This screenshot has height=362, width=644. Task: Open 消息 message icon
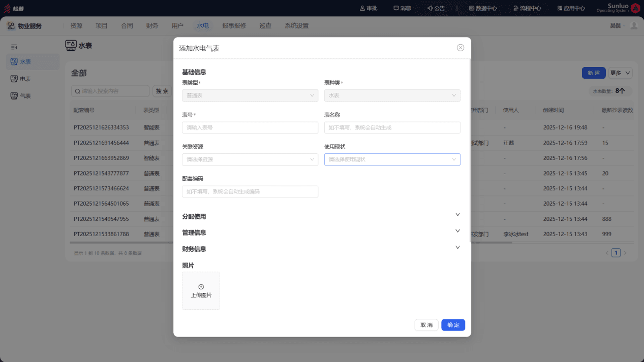point(396,8)
